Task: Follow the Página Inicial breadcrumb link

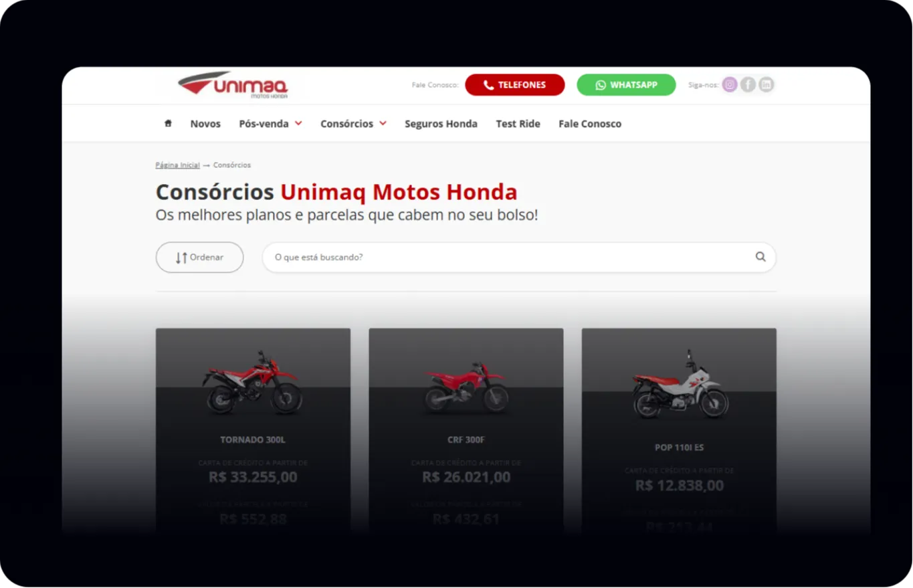Action: (x=177, y=165)
